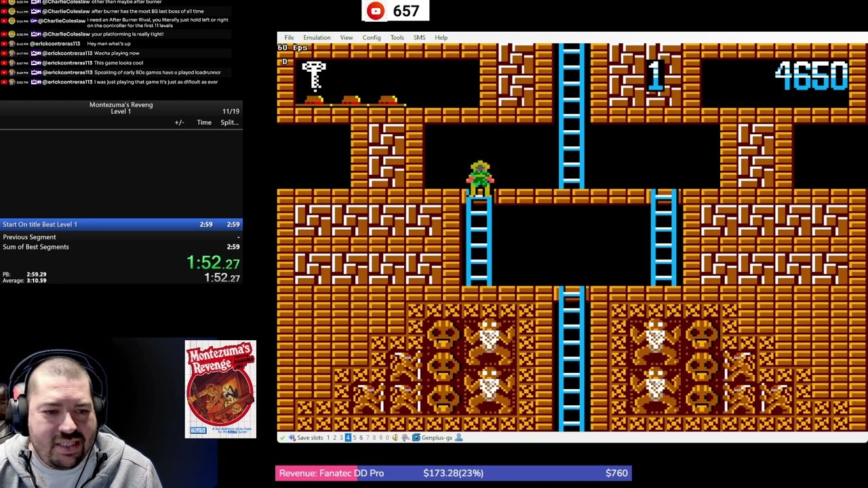868x488 pixels.
Task: Click the Save slots label
Action: tap(310, 438)
